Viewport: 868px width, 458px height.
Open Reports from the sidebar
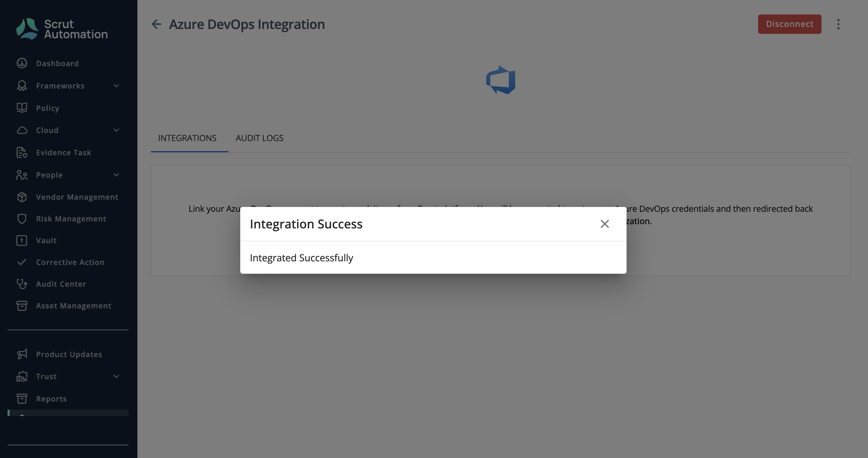coord(51,399)
